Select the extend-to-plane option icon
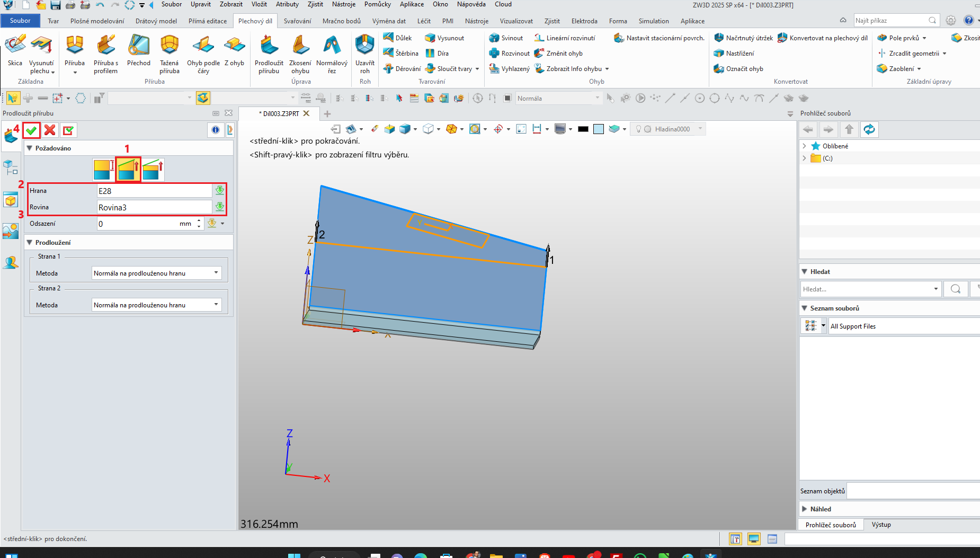 pyautogui.click(x=128, y=170)
